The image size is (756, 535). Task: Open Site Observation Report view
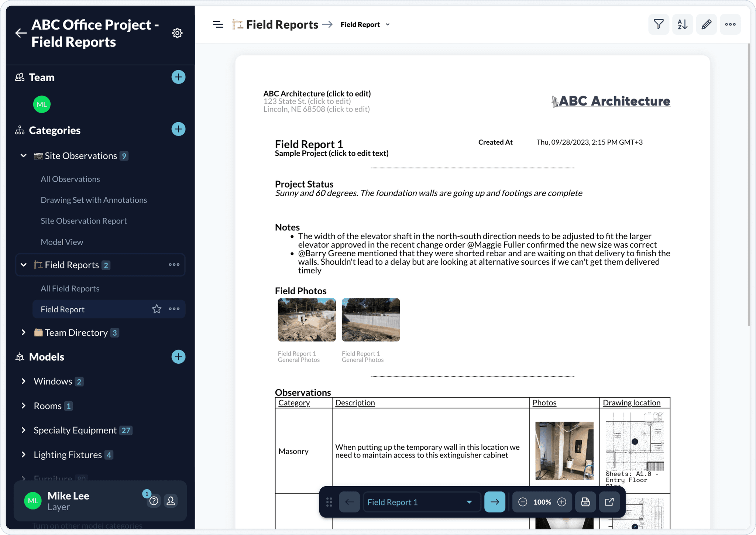[x=83, y=221]
